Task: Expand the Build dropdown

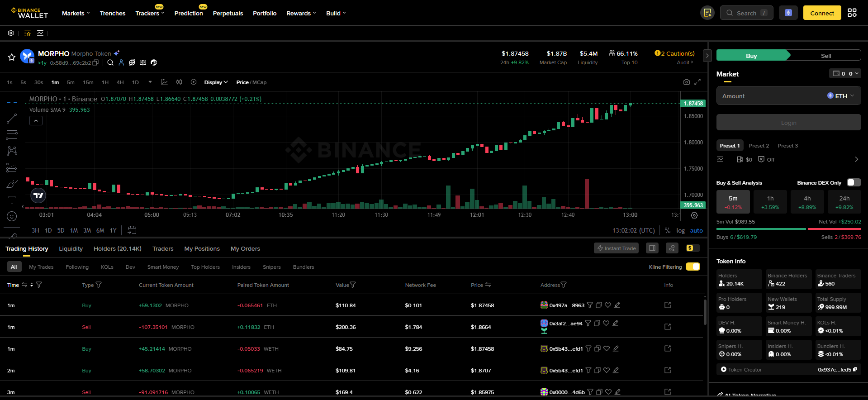Action: (x=336, y=13)
